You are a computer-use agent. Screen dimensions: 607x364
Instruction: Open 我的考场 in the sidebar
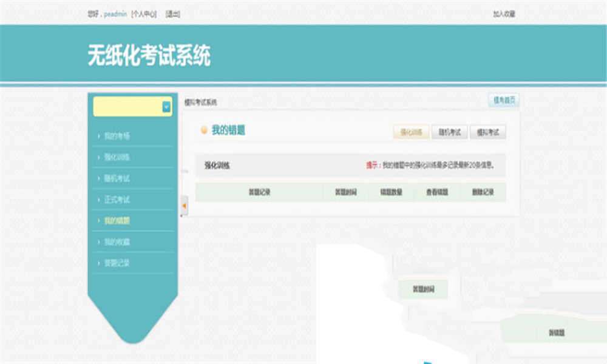117,136
